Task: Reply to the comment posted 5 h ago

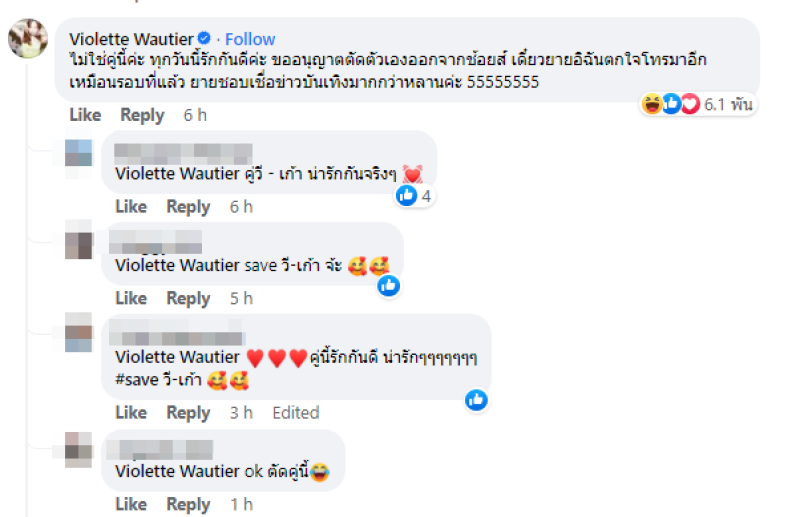Action: click(x=188, y=299)
